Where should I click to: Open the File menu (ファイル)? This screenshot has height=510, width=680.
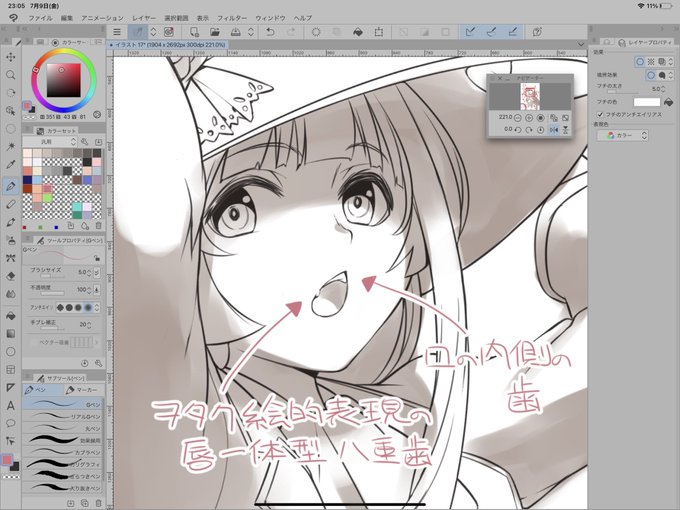(x=40, y=18)
